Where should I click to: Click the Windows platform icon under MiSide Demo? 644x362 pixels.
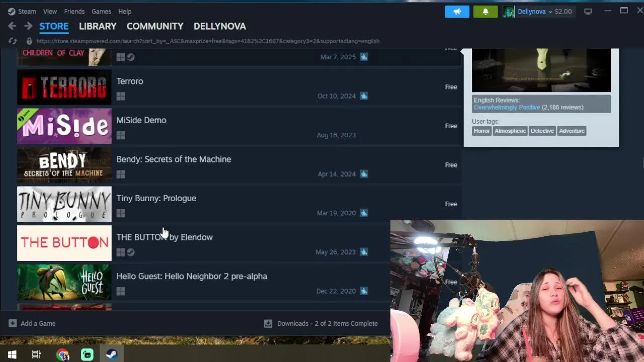pos(120,135)
